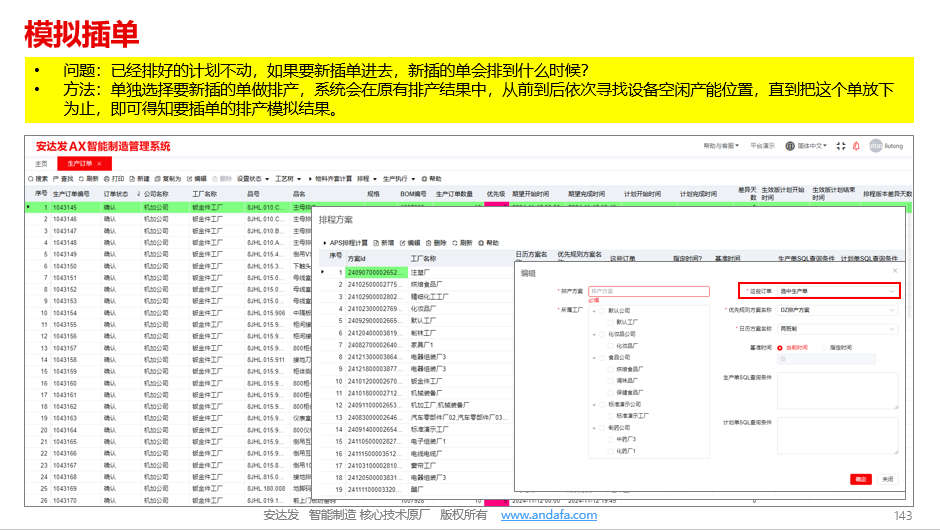This screenshot has width=940, height=530.
Task: Open the 帮助与客服 menu in the header
Action: click(x=721, y=146)
